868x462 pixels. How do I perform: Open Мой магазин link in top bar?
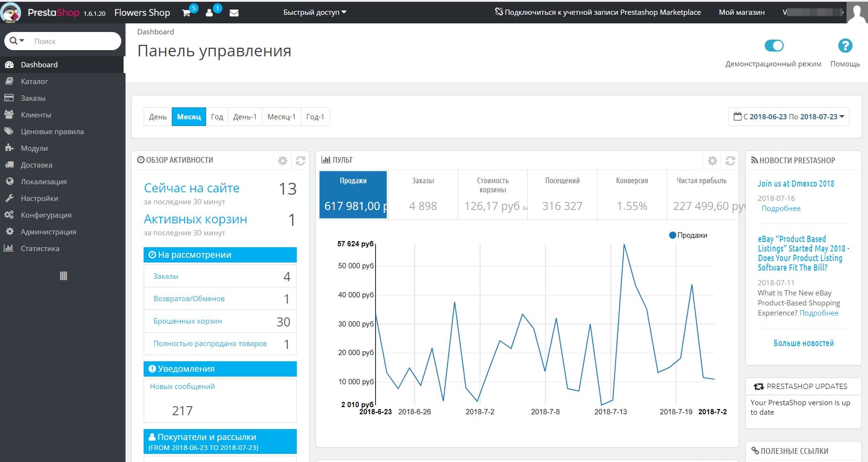pyautogui.click(x=742, y=12)
